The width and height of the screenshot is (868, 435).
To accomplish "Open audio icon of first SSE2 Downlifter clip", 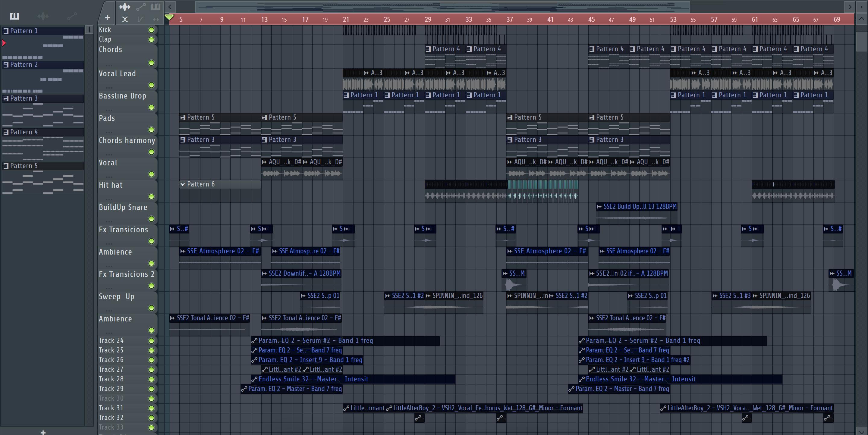I will [x=265, y=274].
